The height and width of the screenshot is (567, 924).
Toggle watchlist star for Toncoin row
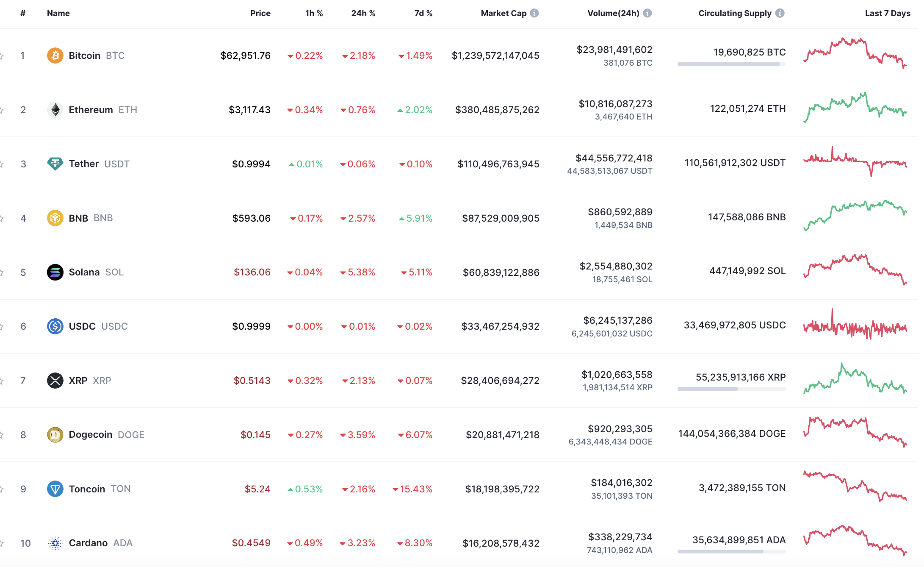pos(1,489)
